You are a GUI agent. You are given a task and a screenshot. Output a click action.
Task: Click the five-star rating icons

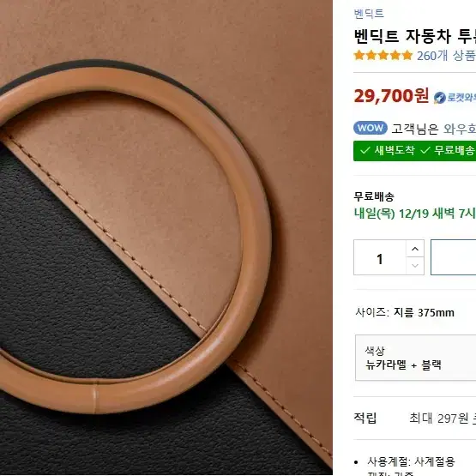point(383,55)
